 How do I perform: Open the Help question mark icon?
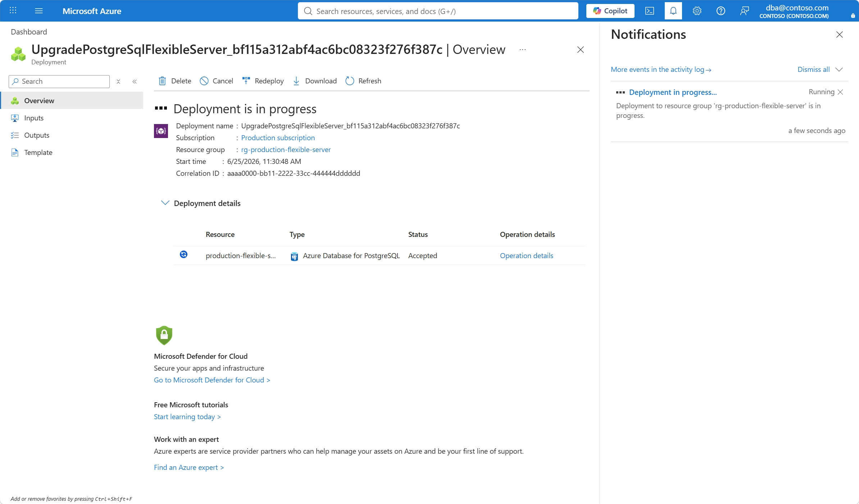(721, 11)
